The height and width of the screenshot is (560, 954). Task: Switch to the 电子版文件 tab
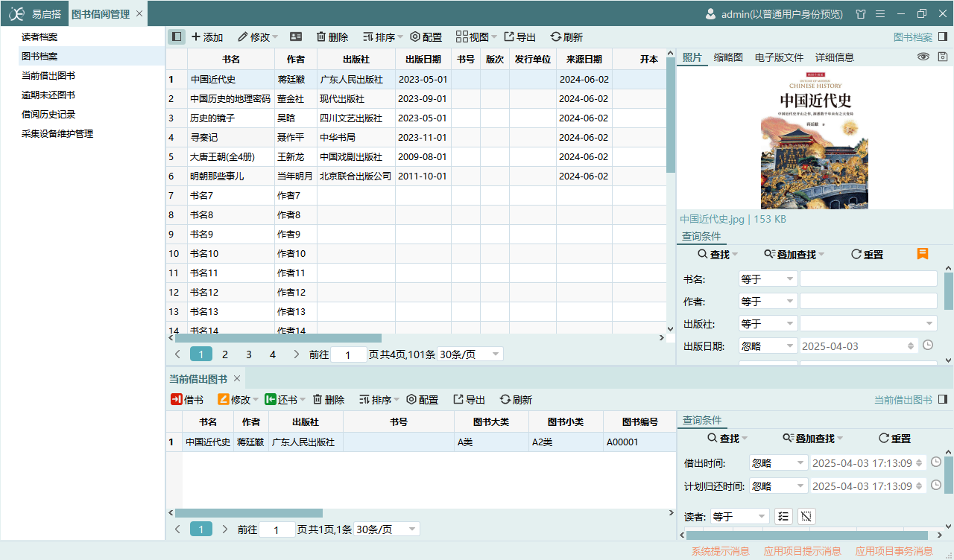(x=779, y=57)
